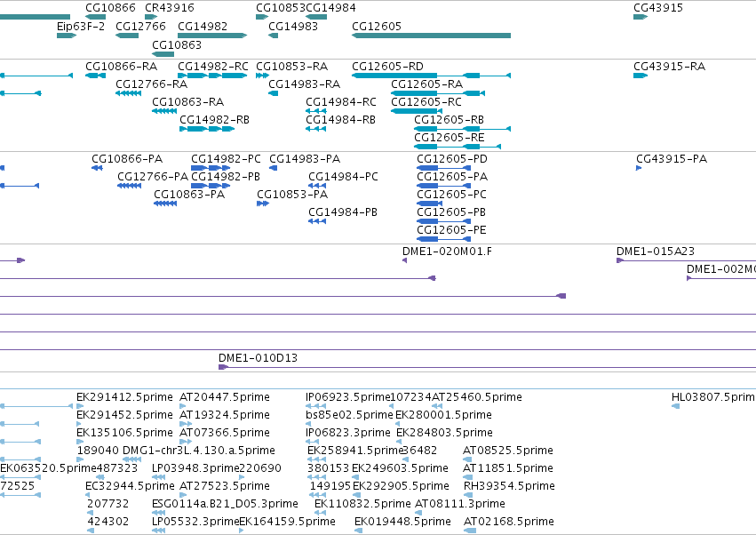Viewport: 756px width, 535px height.
Task: Select the CG10866 gene label
Action: click(x=110, y=8)
